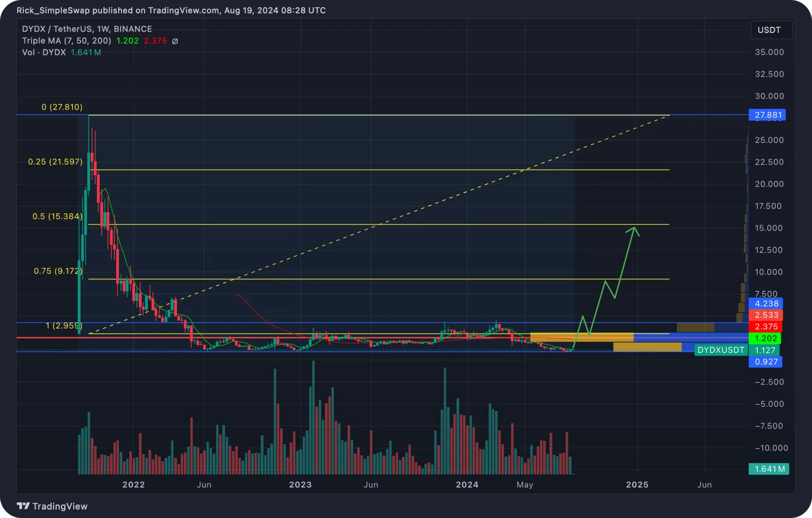Select the Fib level 0.75 (9.172) label
Image resolution: width=812 pixels, height=518 pixels.
(x=58, y=271)
